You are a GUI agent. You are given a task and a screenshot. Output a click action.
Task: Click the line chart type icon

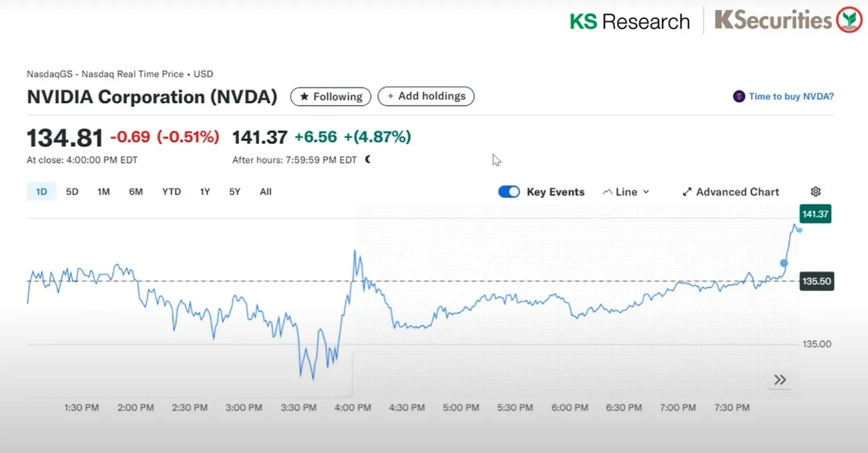click(x=608, y=192)
